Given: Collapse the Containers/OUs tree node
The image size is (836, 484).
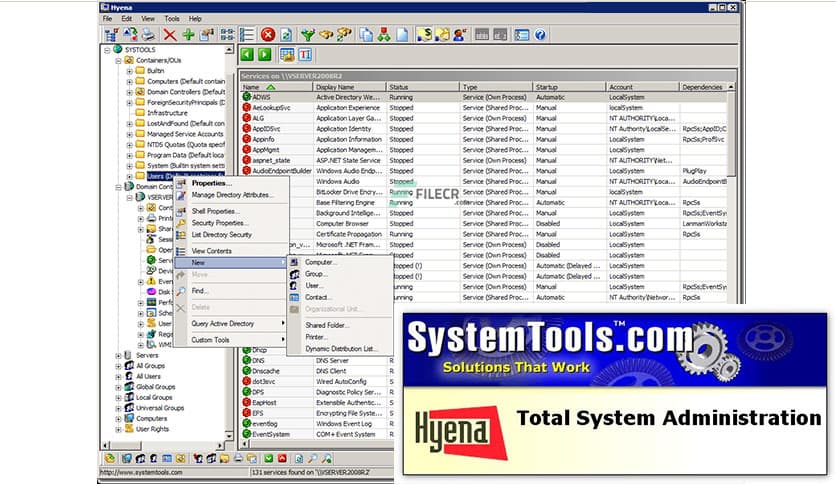Looking at the screenshot, I should click(118, 61).
